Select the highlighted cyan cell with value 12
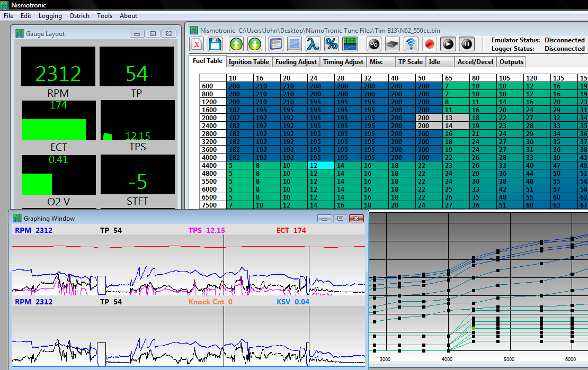The height and width of the screenshot is (370, 588). point(321,165)
